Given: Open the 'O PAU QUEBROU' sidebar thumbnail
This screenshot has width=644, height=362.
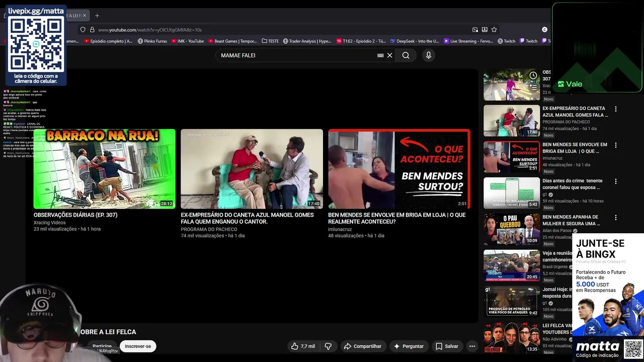Looking at the screenshot, I should (x=512, y=229).
